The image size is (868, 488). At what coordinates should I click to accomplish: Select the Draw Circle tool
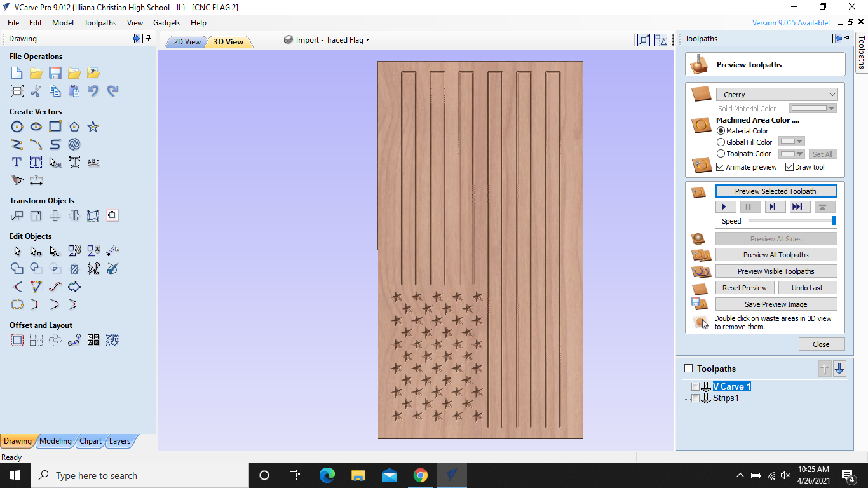coord(17,126)
